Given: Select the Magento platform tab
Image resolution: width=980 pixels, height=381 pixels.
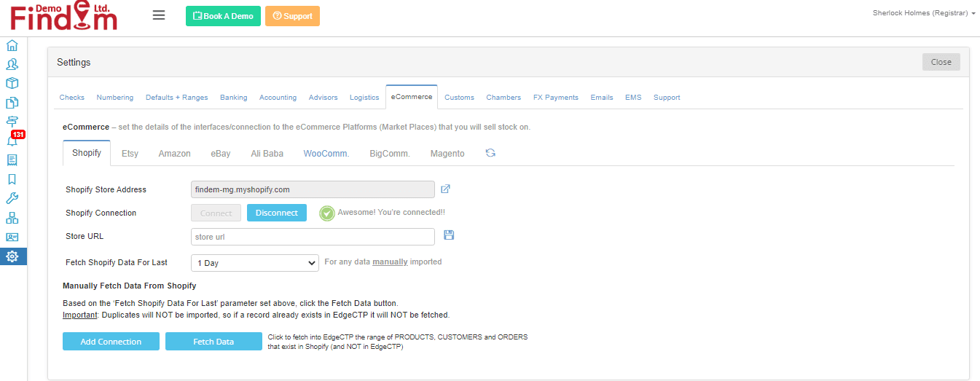Looking at the screenshot, I should pyautogui.click(x=447, y=154).
